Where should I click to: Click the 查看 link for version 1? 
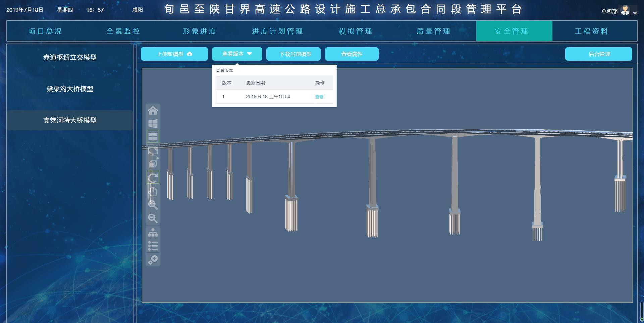tap(319, 97)
